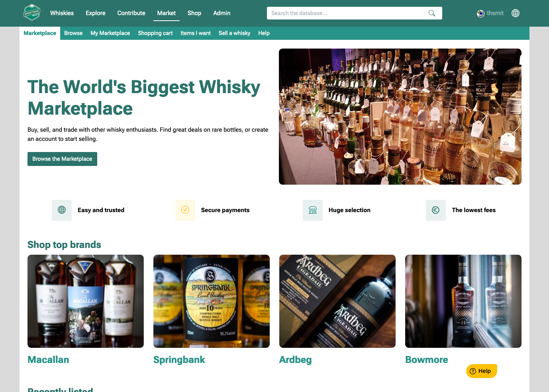The width and height of the screenshot is (549, 392).
Task: Open the Springbank brand link
Action: click(x=179, y=360)
